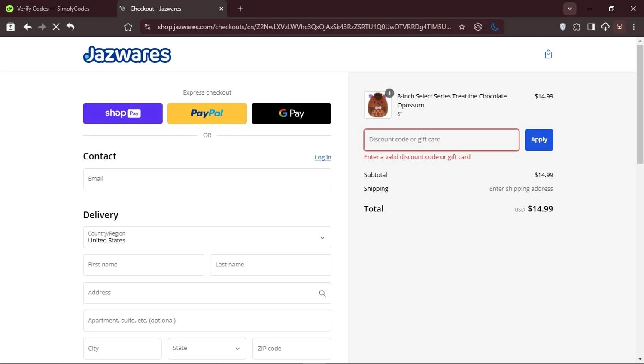Image resolution: width=644 pixels, height=364 pixels.
Task: Select the Checkout - Jazwares tab
Action: [172, 9]
